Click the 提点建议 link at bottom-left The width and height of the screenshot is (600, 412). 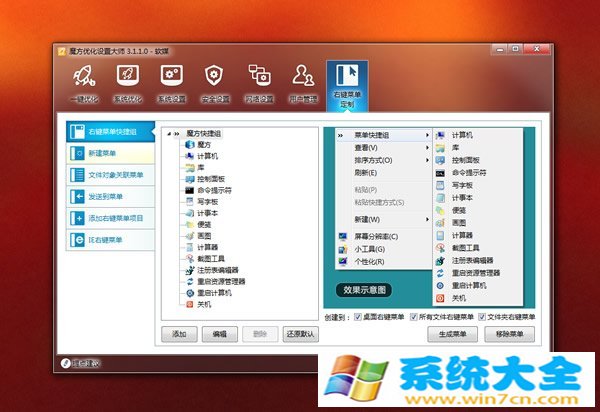tap(81, 363)
